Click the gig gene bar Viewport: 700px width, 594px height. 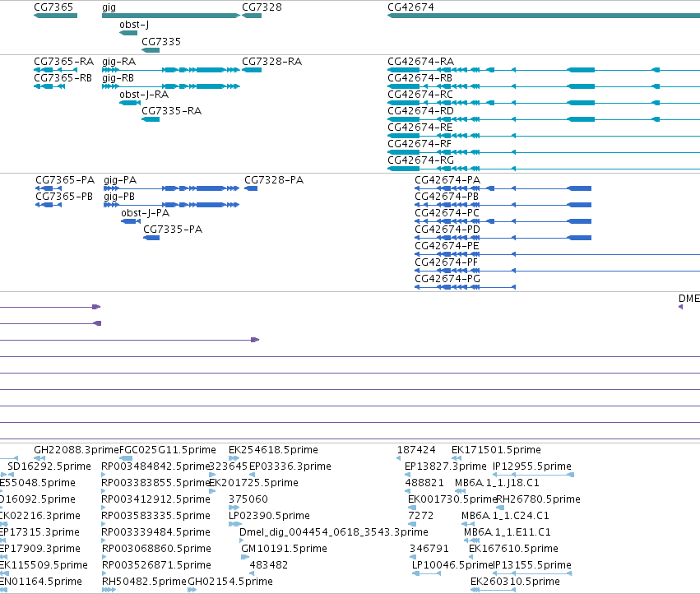(x=171, y=16)
